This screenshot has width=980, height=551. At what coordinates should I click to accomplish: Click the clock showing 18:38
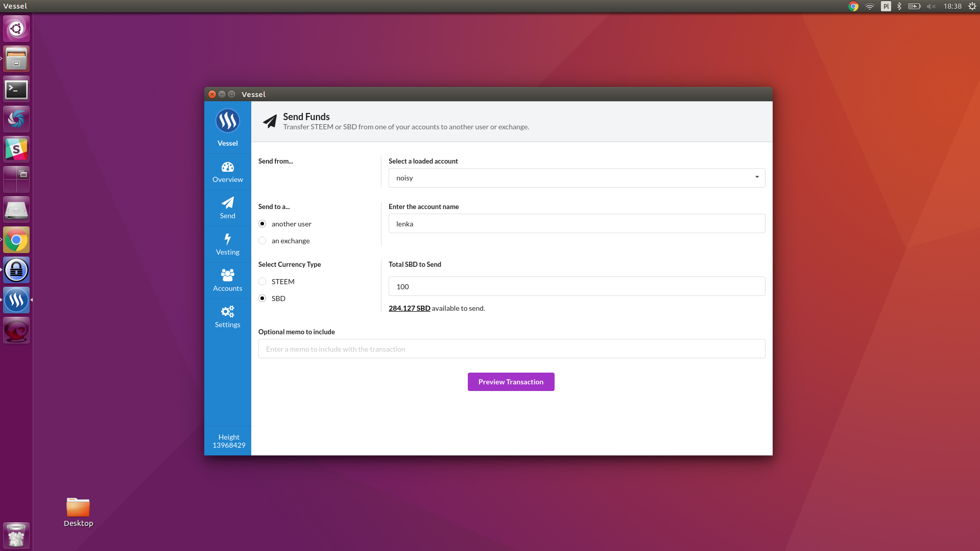pyautogui.click(x=952, y=6)
